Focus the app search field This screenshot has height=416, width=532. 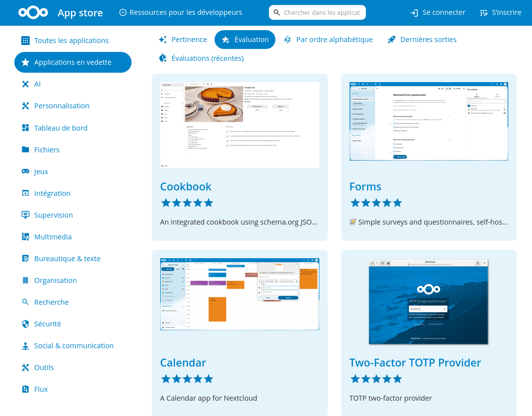point(321,12)
